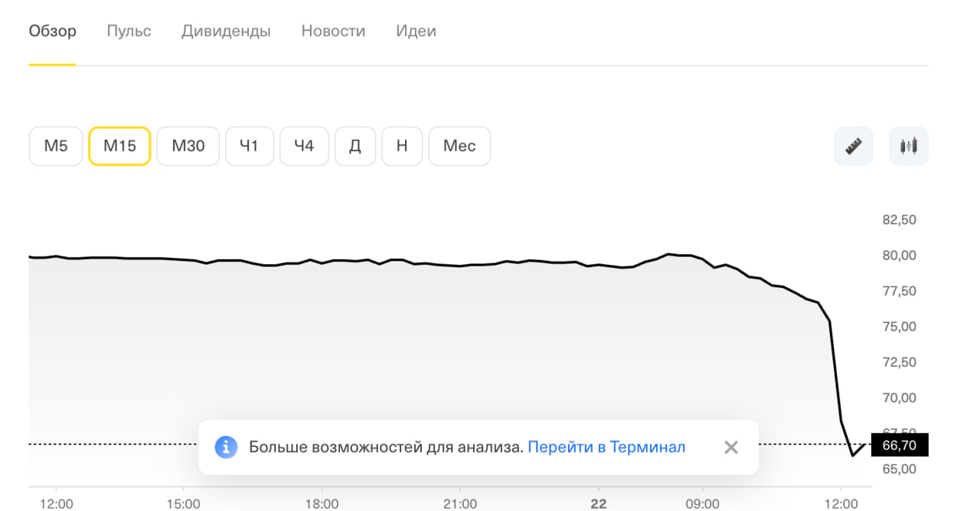980x511 pixels.
Task: Open the ruler measurement tool
Action: [x=853, y=146]
